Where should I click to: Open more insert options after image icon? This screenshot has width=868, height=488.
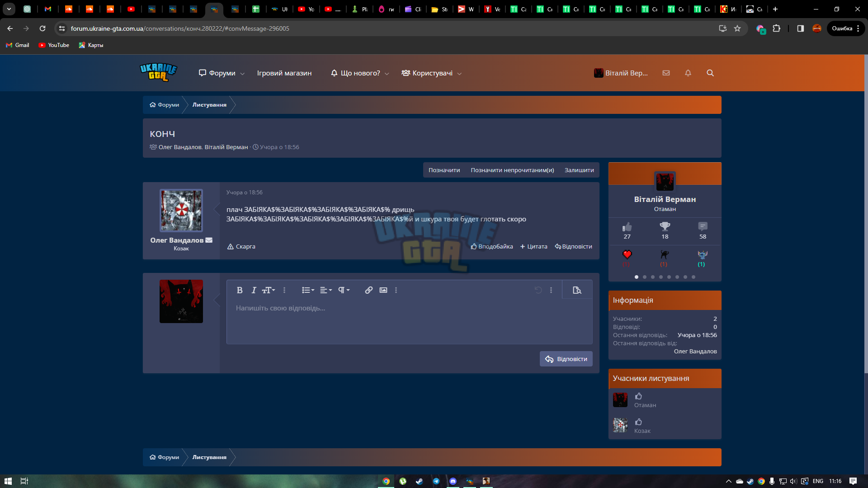pos(396,290)
